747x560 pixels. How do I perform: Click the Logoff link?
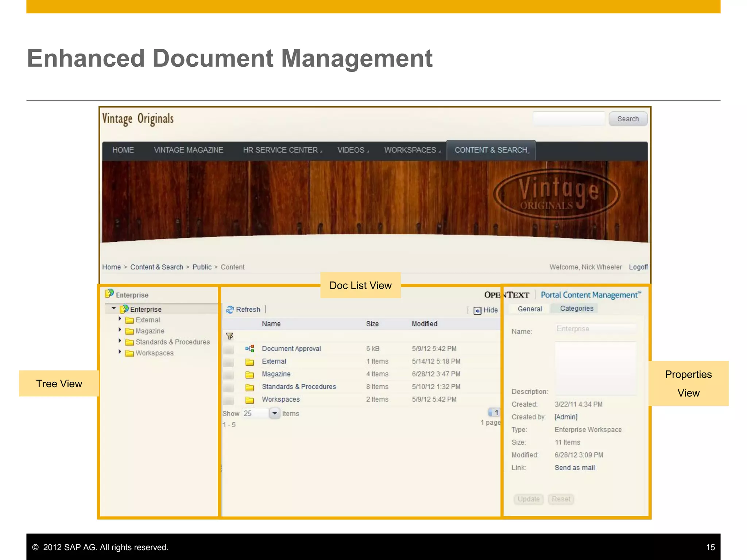click(x=638, y=267)
